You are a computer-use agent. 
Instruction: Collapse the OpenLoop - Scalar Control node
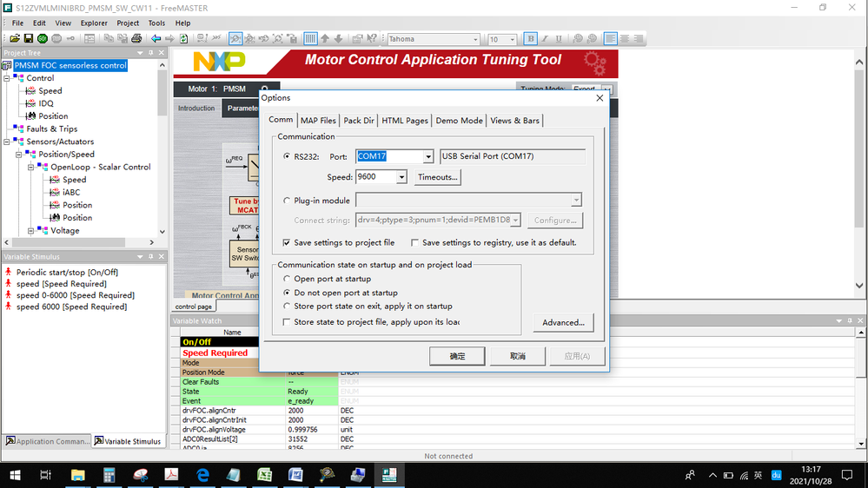[x=31, y=167]
